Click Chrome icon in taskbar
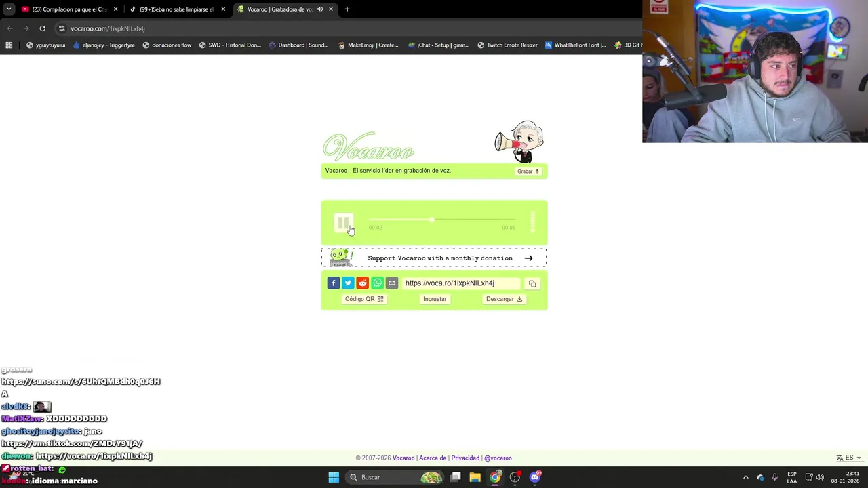Screen dimensions: 868x488 pyautogui.click(x=495, y=477)
